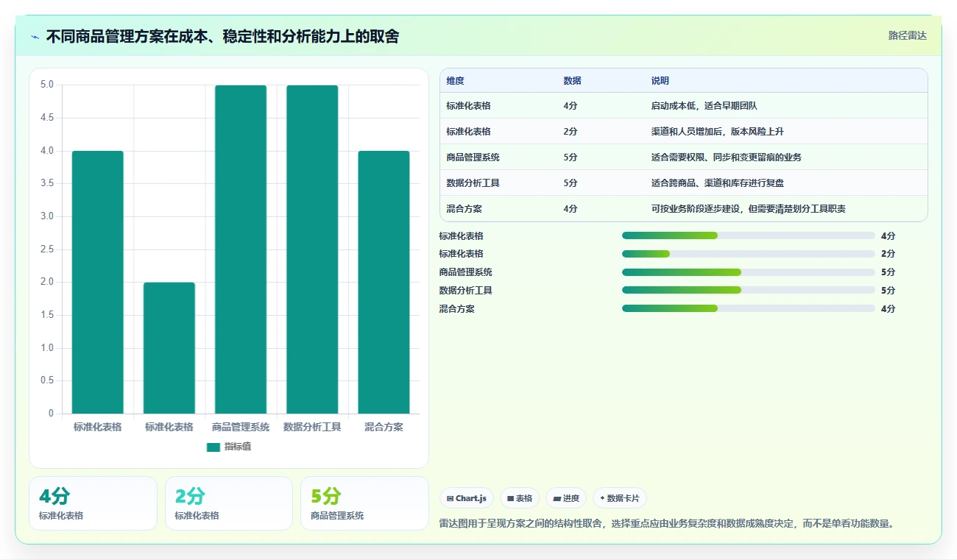The height and width of the screenshot is (560, 957).
Task: Click 混合方案 in the table's 维度 column
Action: point(464,209)
